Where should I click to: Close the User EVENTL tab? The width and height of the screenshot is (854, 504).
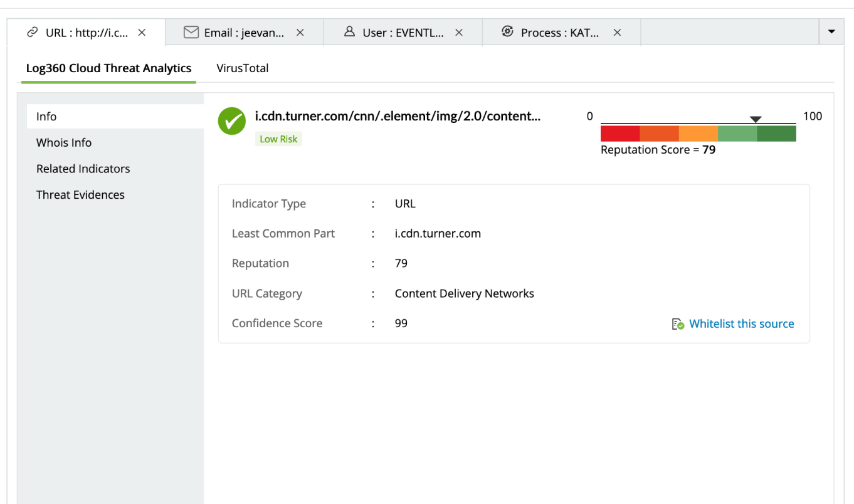458,32
